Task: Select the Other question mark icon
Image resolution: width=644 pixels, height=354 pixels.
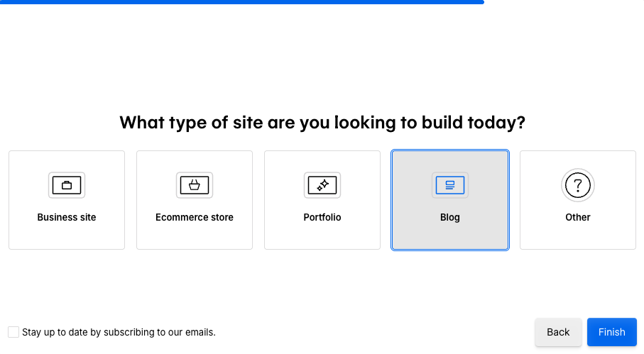Action: (577, 185)
